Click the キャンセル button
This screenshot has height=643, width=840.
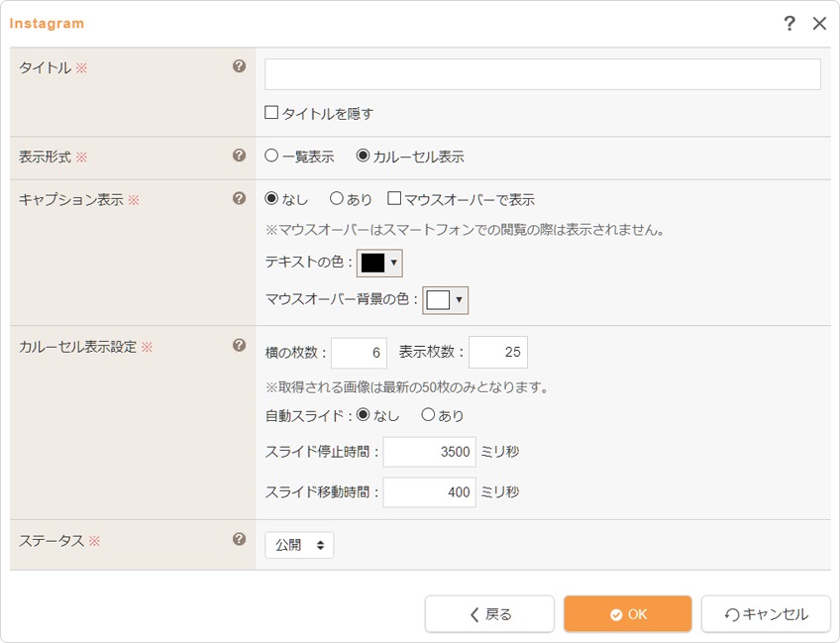pyautogui.click(x=766, y=614)
